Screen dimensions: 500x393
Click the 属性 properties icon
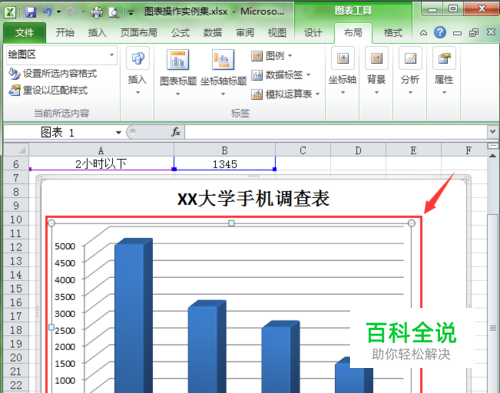(x=444, y=59)
